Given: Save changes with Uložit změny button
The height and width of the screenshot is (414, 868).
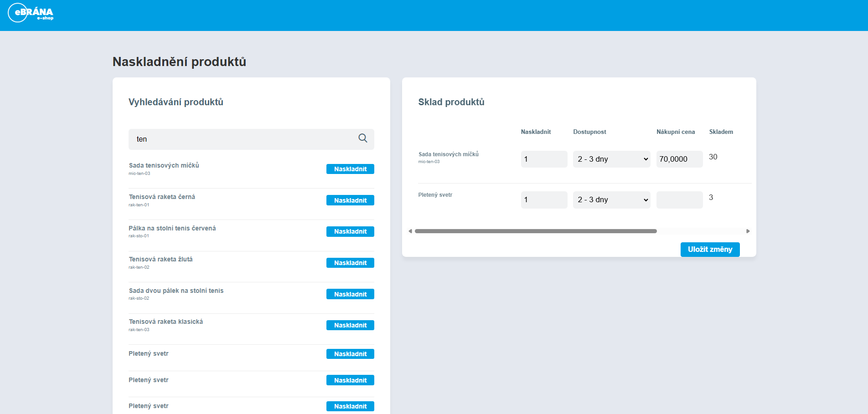Looking at the screenshot, I should 709,250.
